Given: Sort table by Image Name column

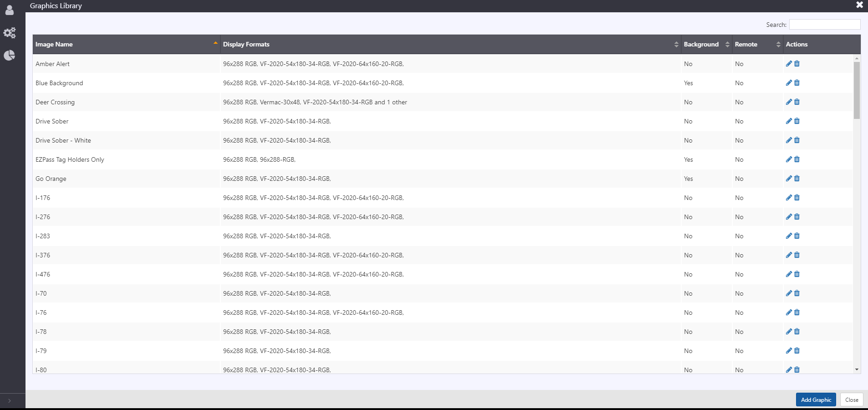Looking at the screenshot, I should (x=127, y=44).
